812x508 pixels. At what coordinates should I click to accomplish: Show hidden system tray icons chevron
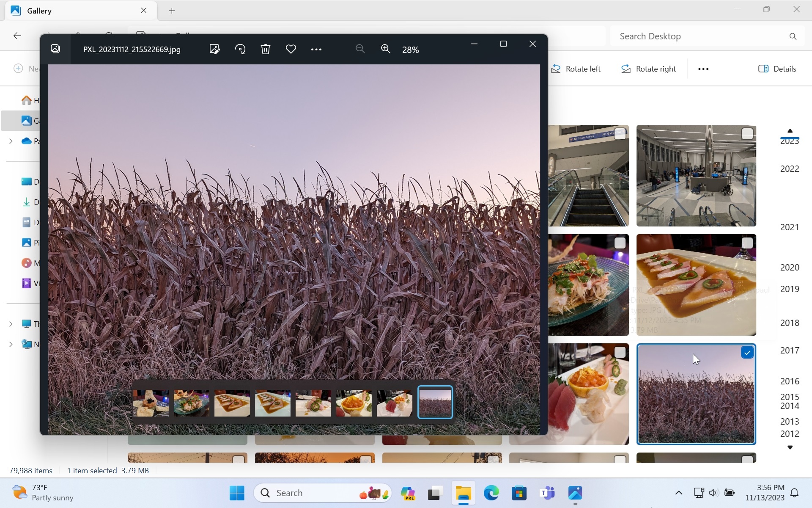click(x=678, y=493)
